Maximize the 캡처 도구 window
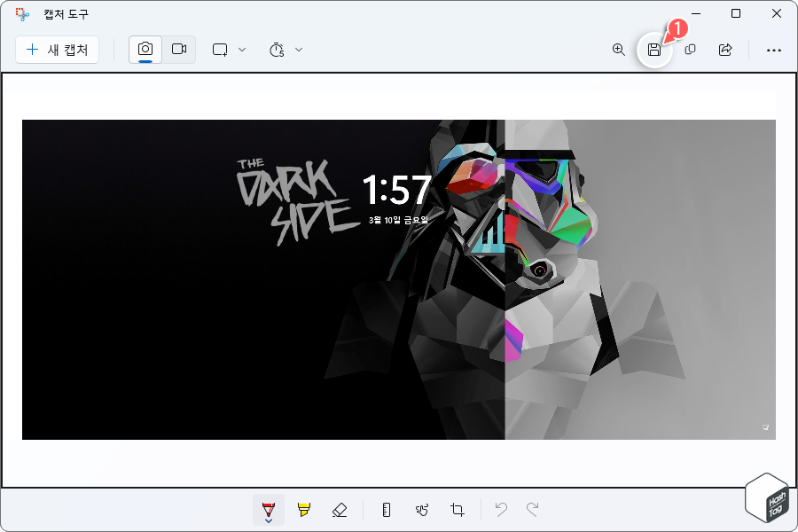 736,14
